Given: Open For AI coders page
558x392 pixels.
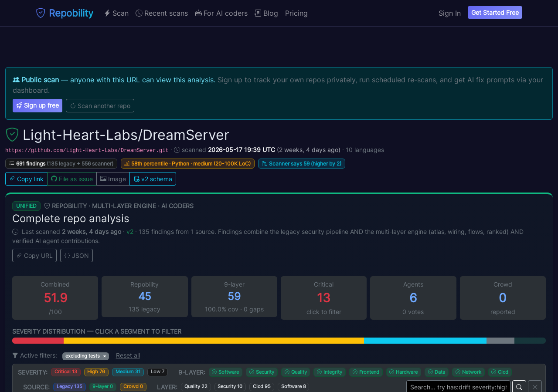Looking at the screenshot, I should click(x=221, y=13).
